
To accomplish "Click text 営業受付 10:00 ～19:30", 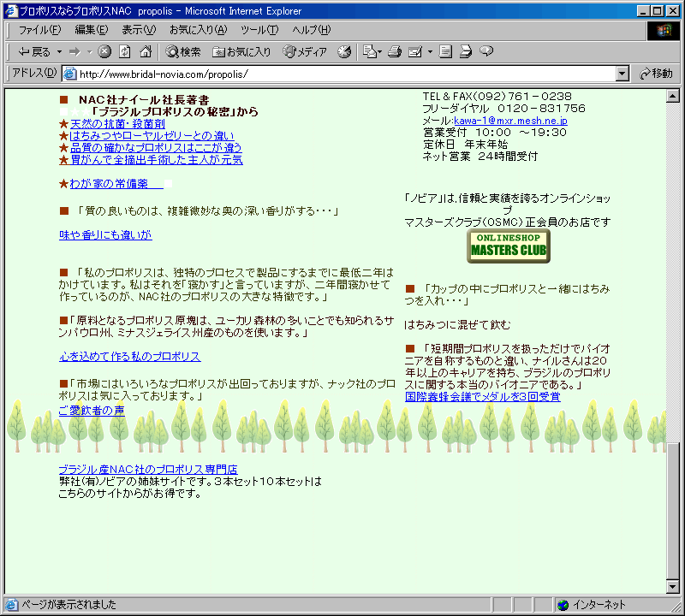I will point(495,133).
